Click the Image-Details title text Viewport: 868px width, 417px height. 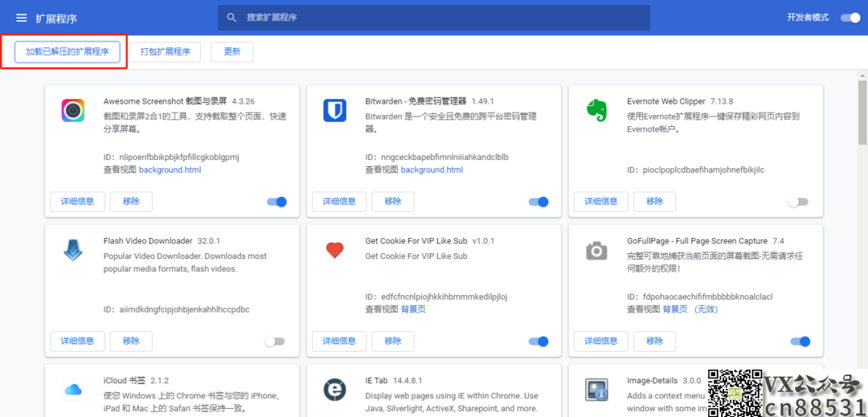(x=652, y=381)
